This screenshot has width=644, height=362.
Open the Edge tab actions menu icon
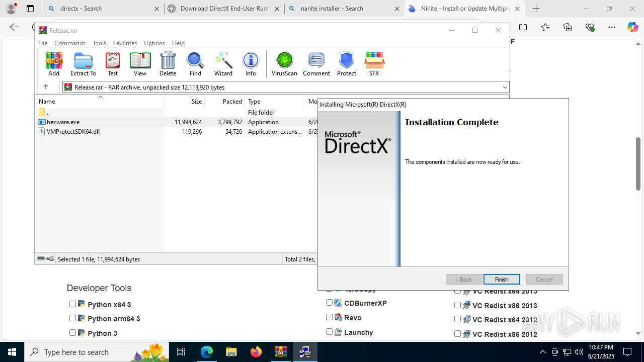coord(30,9)
